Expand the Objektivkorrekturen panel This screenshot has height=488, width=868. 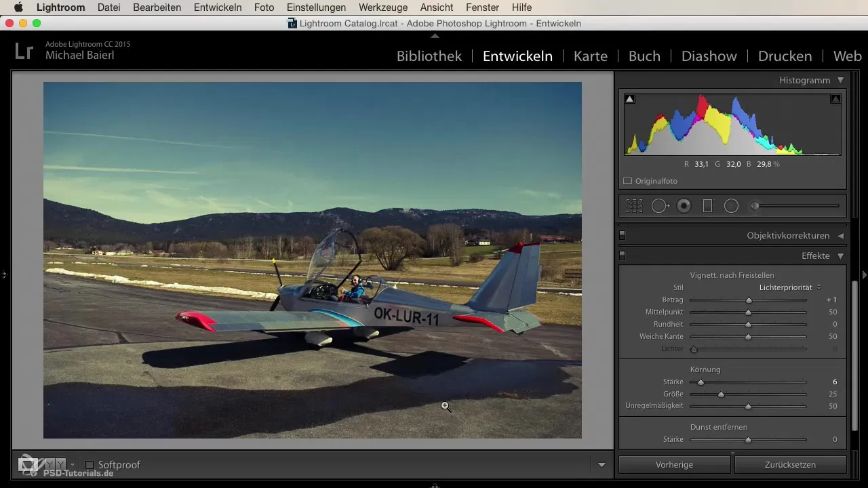click(841, 236)
